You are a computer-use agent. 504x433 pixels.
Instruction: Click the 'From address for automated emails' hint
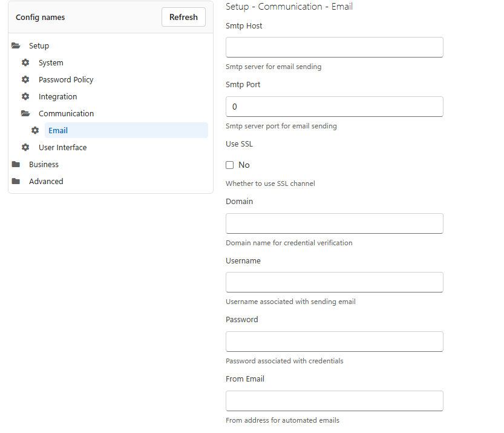(283, 420)
